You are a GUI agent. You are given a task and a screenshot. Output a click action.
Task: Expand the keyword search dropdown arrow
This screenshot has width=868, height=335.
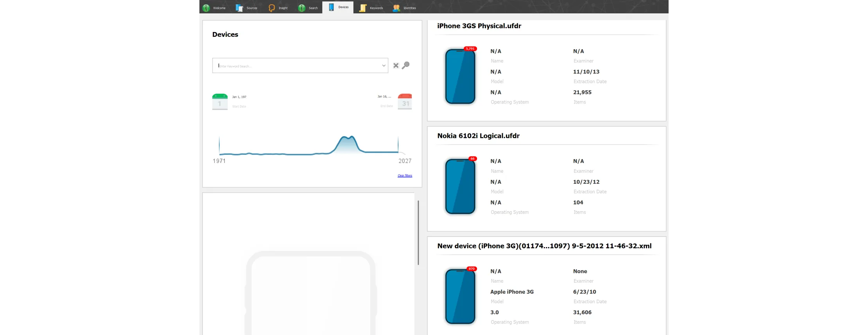[384, 65]
